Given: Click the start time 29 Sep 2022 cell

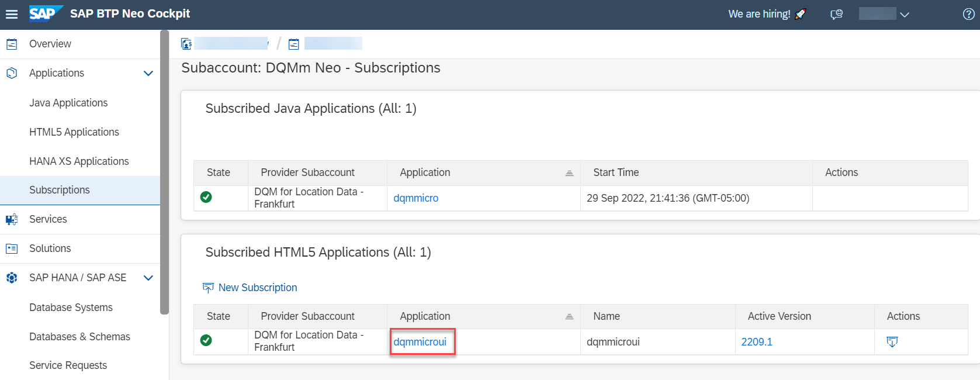Looking at the screenshot, I should pyautogui.click(x=668, y=198).
